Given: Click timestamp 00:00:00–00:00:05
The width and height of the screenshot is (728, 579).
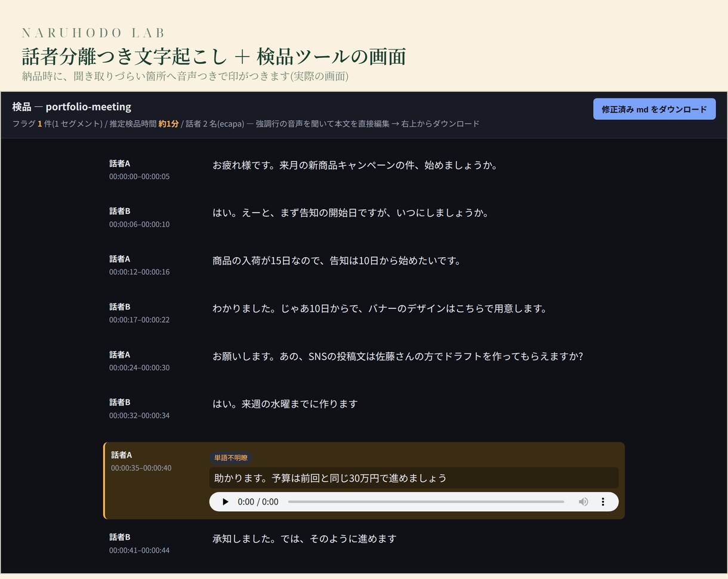Looking at the screenshot, I should (139, 177).
